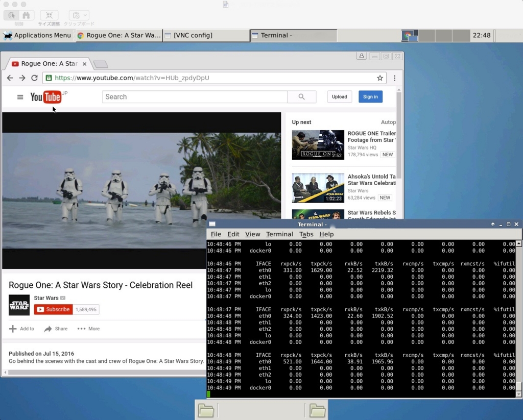
Task: Open the Applications Menu
Action: (37, 35)
